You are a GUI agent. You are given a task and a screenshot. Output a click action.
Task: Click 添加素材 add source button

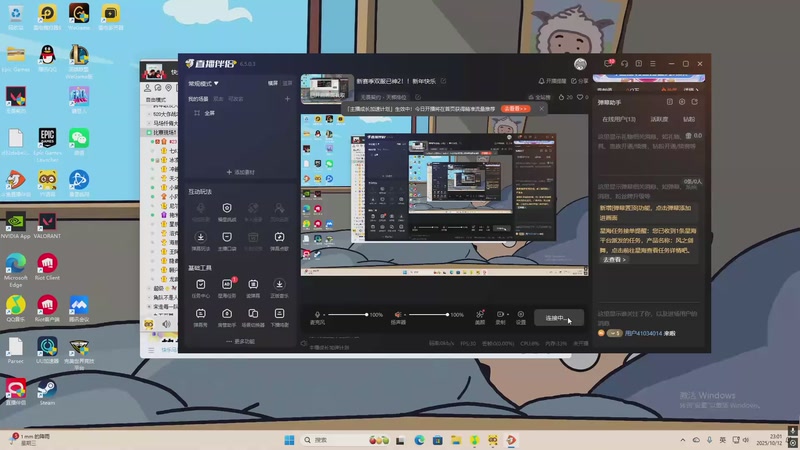pos(240,172)
